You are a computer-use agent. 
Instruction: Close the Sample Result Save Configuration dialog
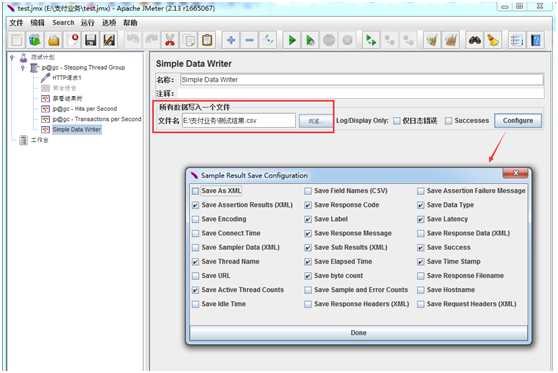tap(515, 173)
